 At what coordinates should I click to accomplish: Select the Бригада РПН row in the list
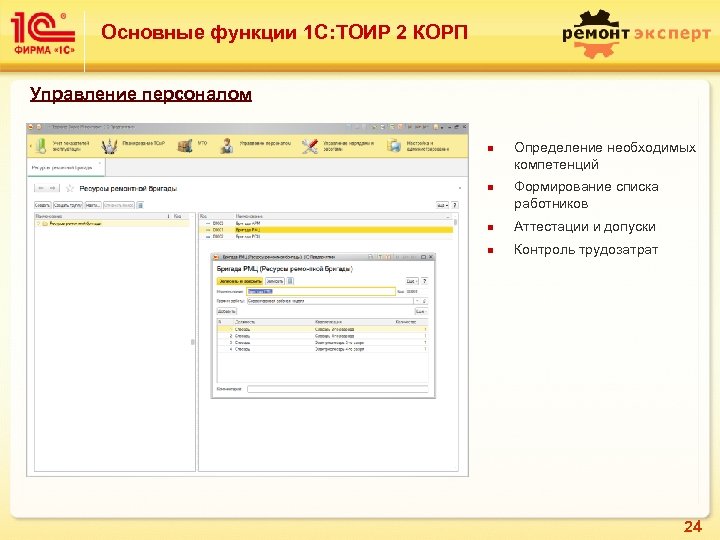pos(326,236)
